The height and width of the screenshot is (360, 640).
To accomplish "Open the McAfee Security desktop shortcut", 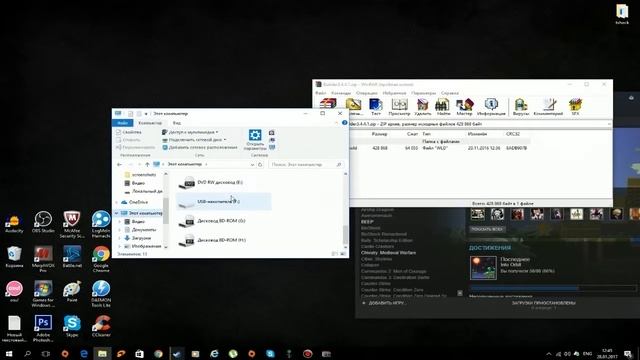I will tap(72, 224).
